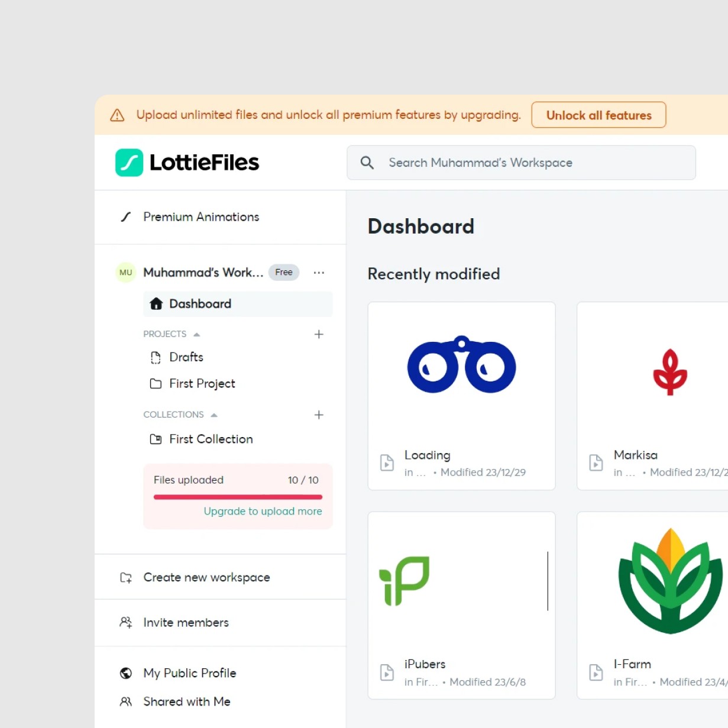Click the LottieFiles logo icon
Screen dimensions: 728x728
pyautogui.click(x=129, y=163)
